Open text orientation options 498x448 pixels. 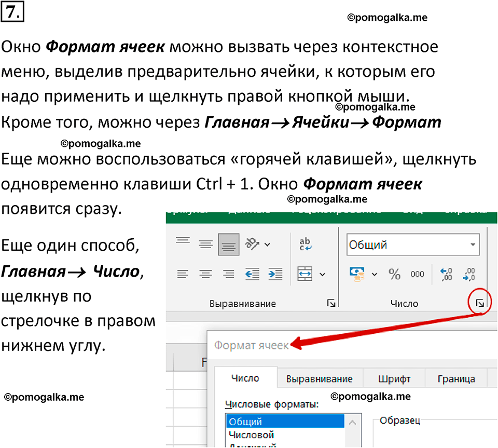(252, 244)
